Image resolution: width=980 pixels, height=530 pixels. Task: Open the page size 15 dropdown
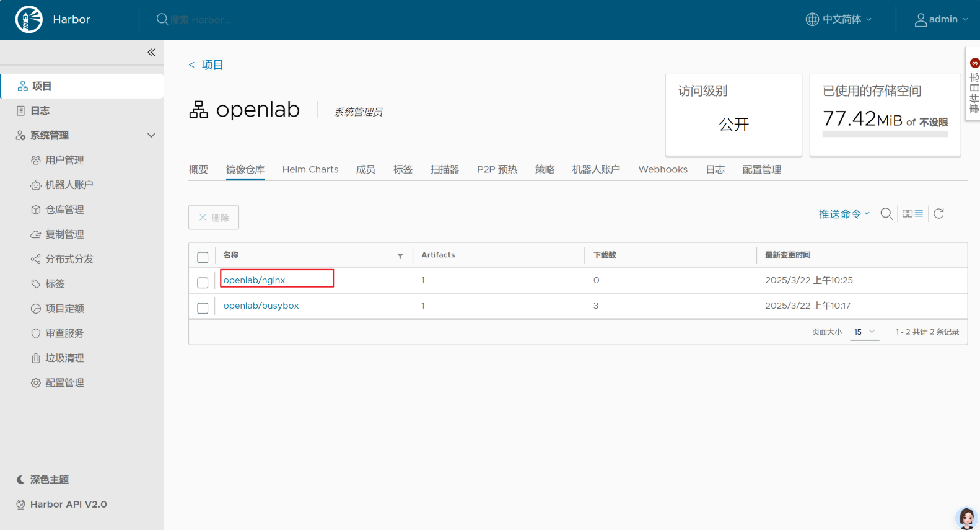[x=864, y=332]
